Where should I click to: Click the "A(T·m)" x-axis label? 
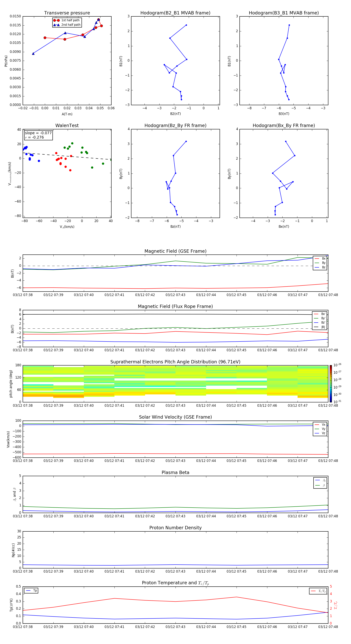pos(67,114)
